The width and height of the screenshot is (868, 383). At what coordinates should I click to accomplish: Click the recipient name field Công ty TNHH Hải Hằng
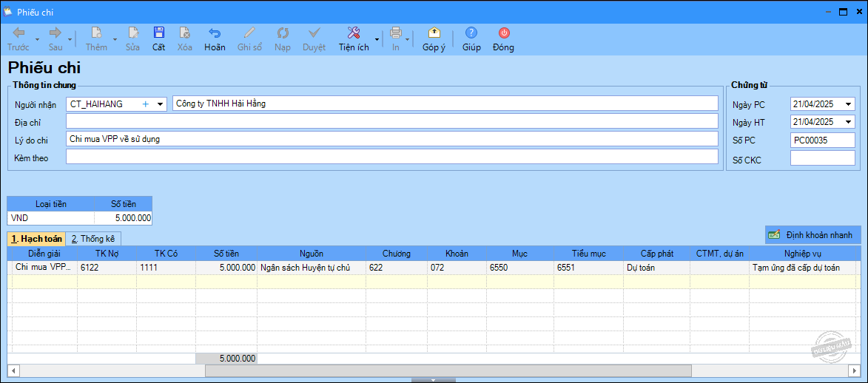(445, 104)
